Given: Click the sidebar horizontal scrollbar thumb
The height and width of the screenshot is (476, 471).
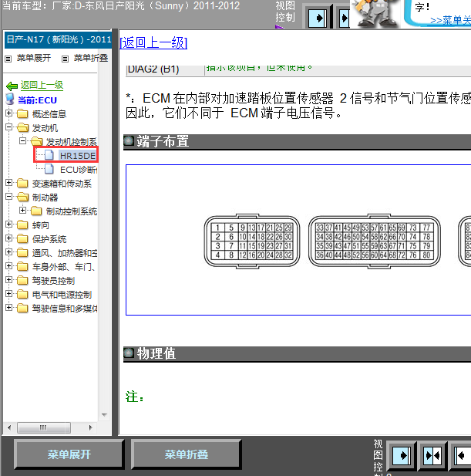Looking at the screenshot, I should click(44, 427).
